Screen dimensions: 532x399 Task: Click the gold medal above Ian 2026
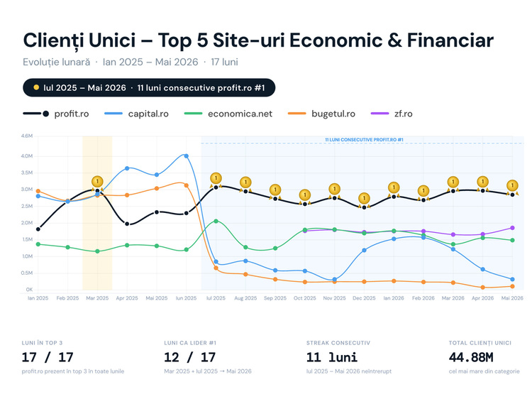pos(394,187)
